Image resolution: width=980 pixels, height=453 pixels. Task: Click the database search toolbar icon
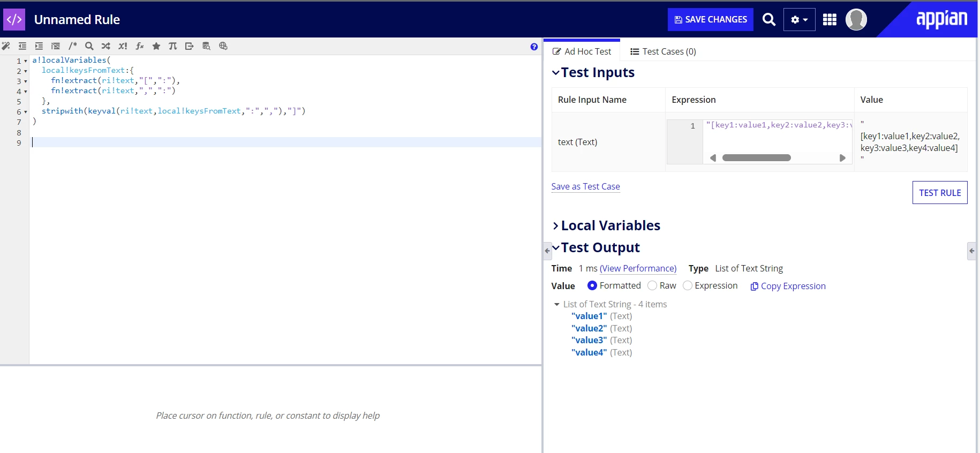206,46
